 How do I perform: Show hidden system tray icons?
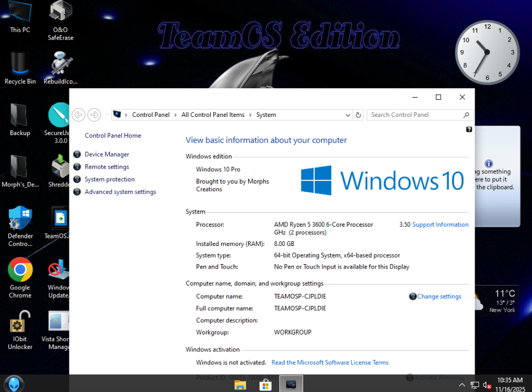coord(462,384)
